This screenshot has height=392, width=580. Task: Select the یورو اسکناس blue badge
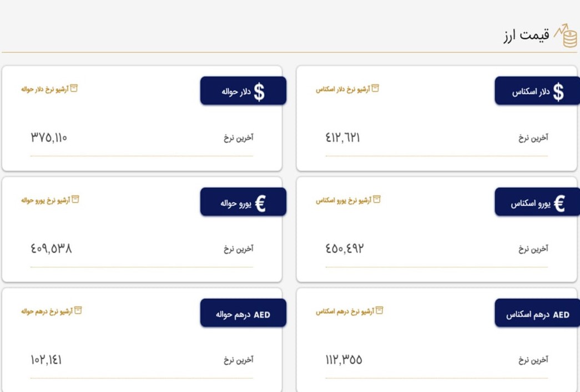click(537, 202)
